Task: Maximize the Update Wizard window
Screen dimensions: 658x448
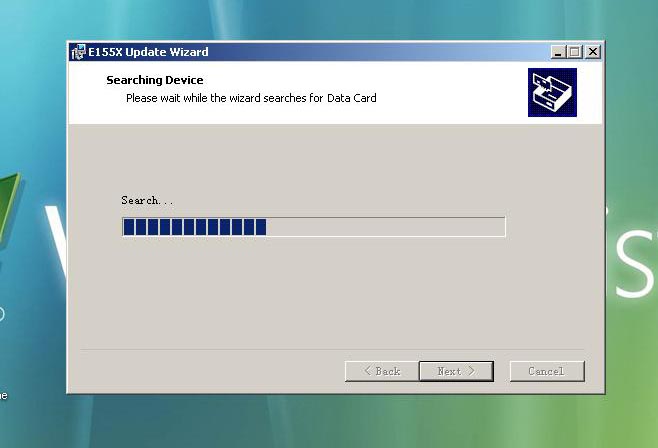Action: tap(575, 52)
